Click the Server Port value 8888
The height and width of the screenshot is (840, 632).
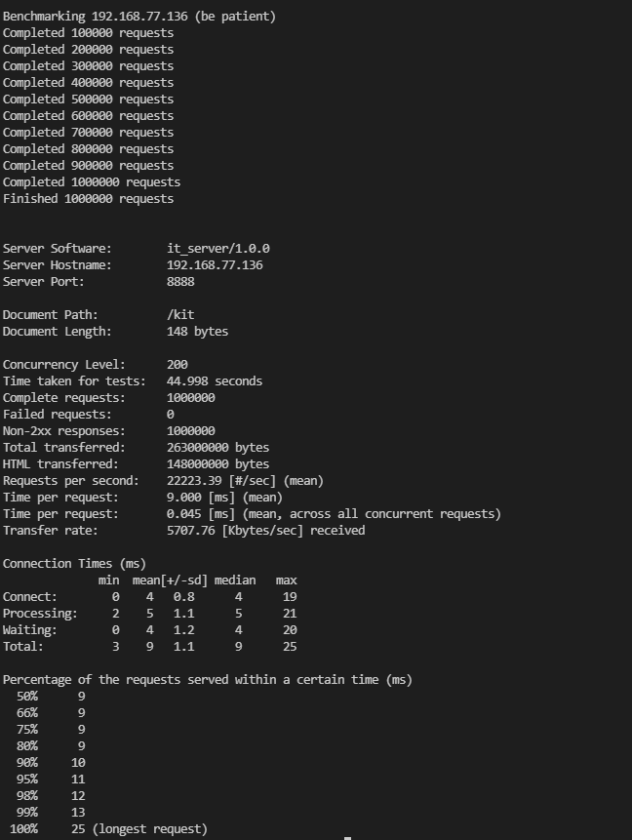(x=180, y=282)
